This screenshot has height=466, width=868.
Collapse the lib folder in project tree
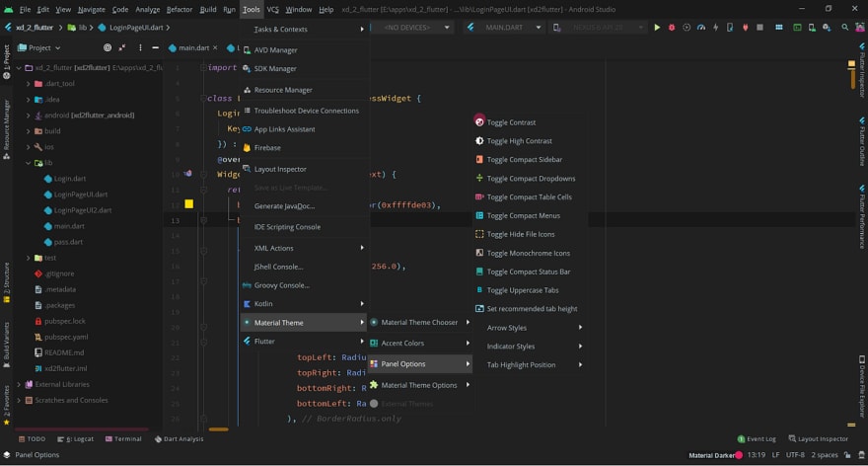pos(29,163)
